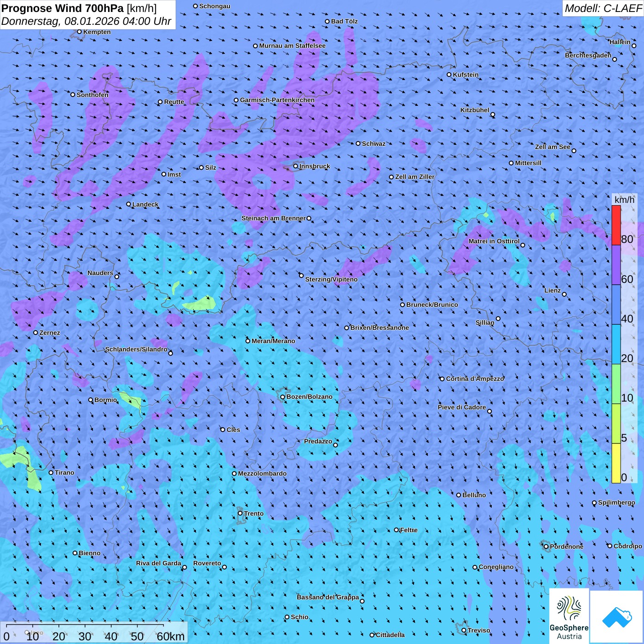This screenshot has height=644, width=644.
Task: Click the Sillian label
Action: point(485,322)
